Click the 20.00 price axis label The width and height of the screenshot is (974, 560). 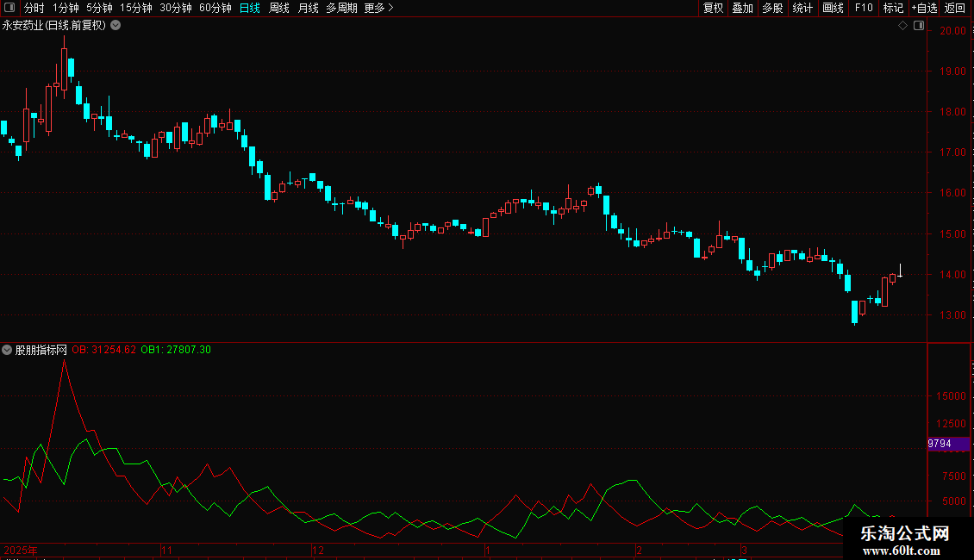pyautogui.click(x=952, y=31)
